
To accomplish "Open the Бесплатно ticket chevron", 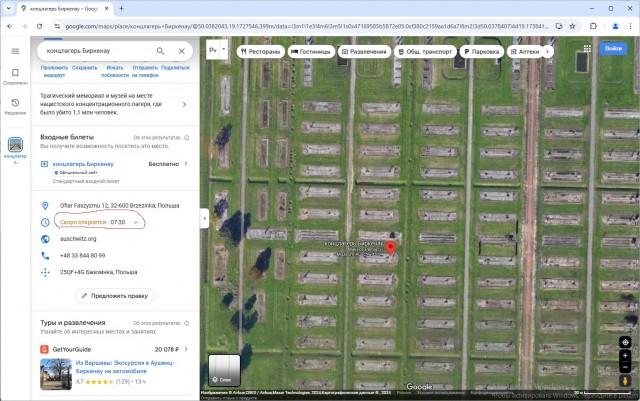I will [186, 164].
